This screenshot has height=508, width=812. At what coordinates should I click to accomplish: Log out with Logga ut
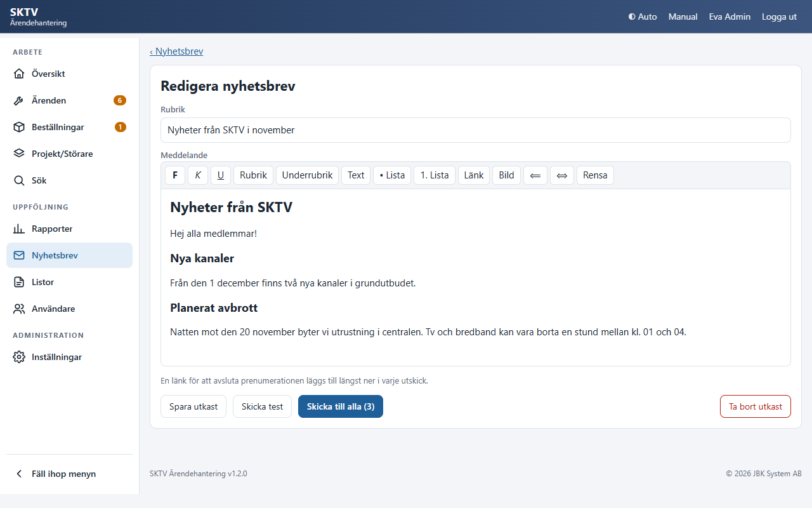(779, 17)
